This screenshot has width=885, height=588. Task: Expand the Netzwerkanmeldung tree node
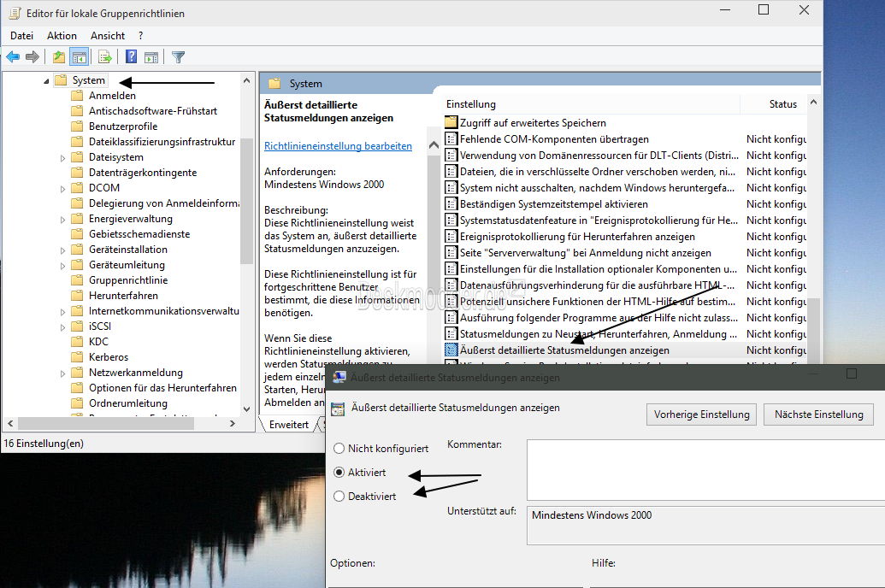(x=62, y=373)
